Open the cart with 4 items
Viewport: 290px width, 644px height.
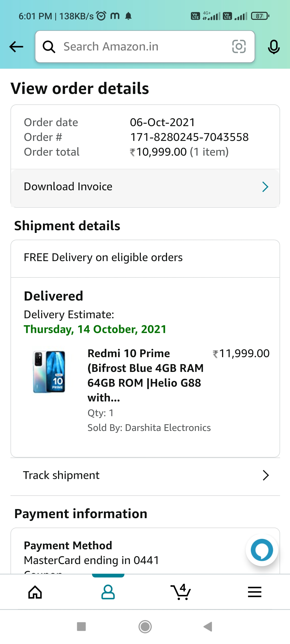(181, 592)
